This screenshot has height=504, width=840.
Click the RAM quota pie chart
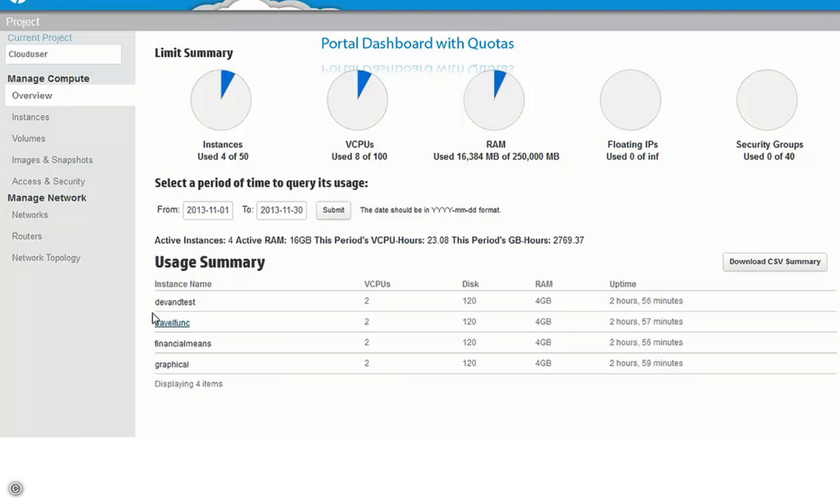pyautogui.click(x=494, y=100)
